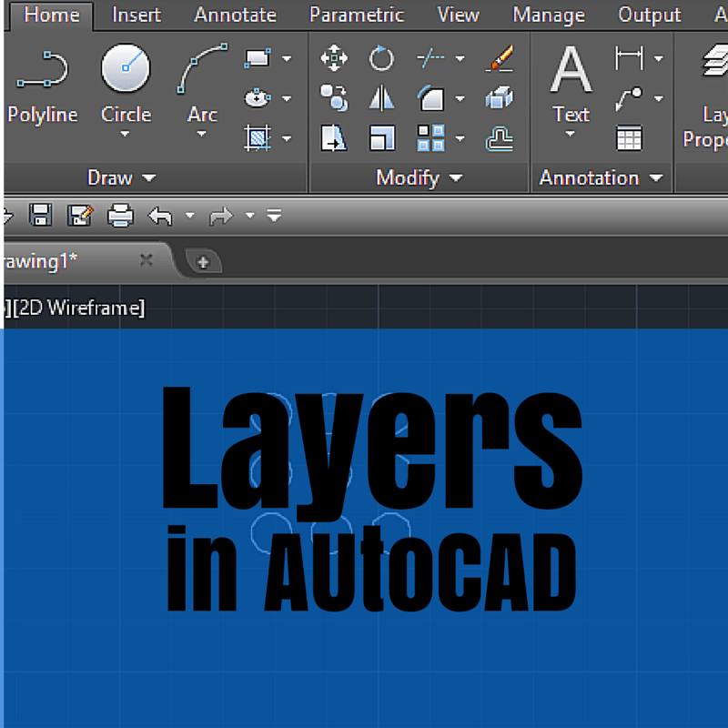Activate the Mirror tool
This screenshot has width=728, height=728.
click(381, 98)
